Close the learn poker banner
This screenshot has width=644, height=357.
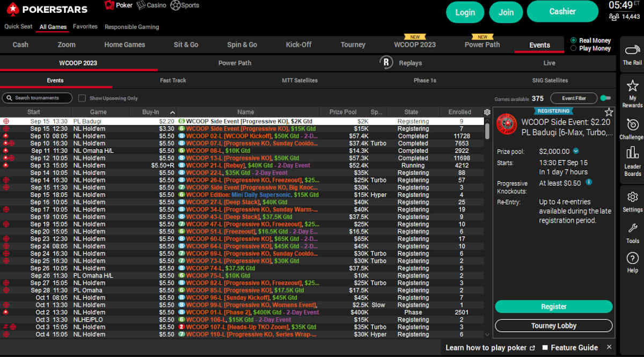(609, 347)
